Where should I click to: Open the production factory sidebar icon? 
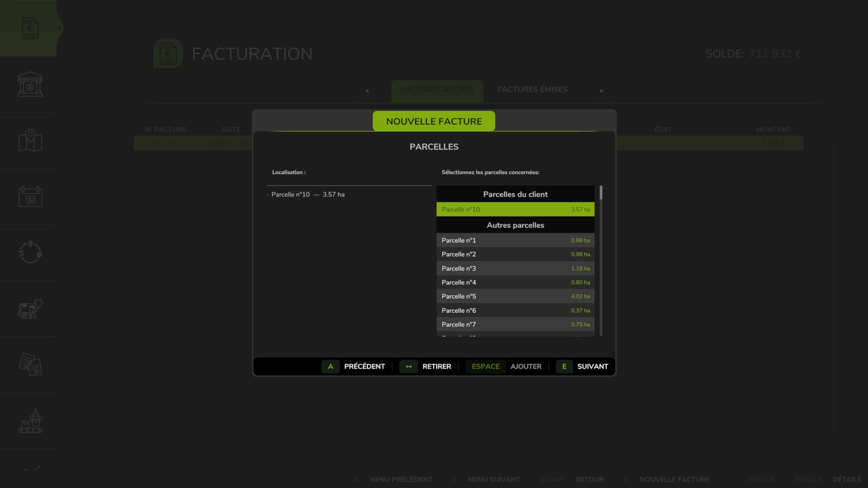pyautogui.click(x=30, y=421)
